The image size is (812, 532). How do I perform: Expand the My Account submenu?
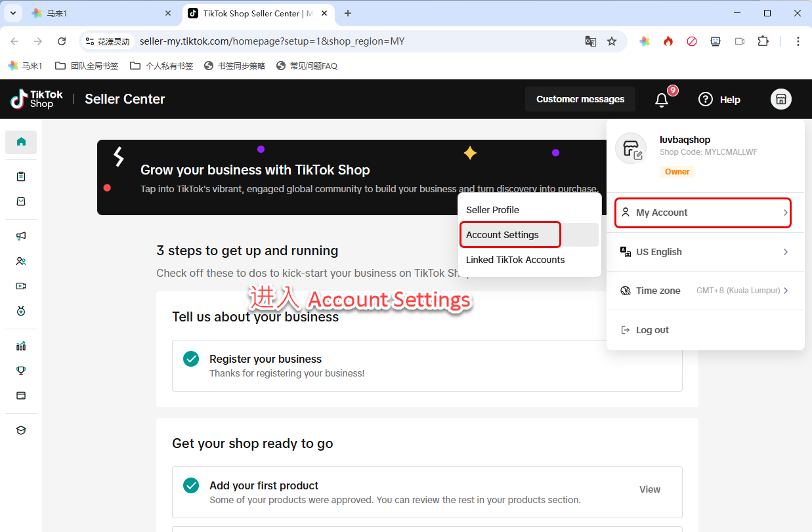tap(703, 213)
